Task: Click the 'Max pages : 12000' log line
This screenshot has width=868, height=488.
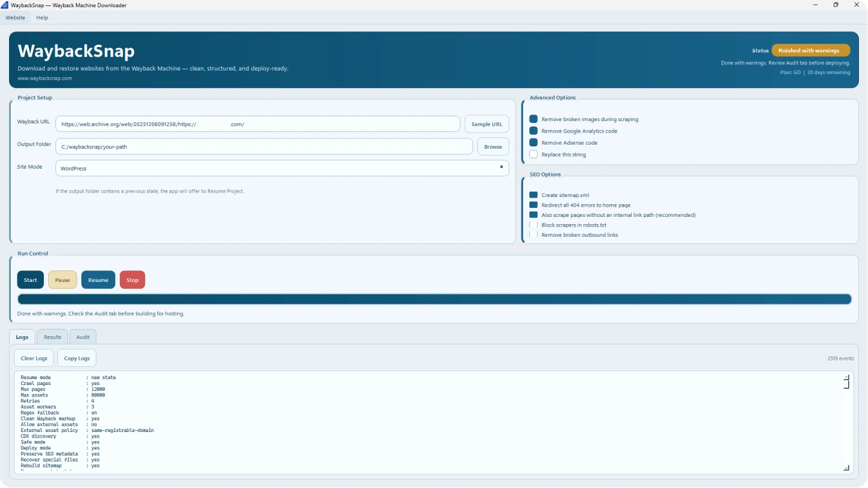Action: click(x=63, y=389)
